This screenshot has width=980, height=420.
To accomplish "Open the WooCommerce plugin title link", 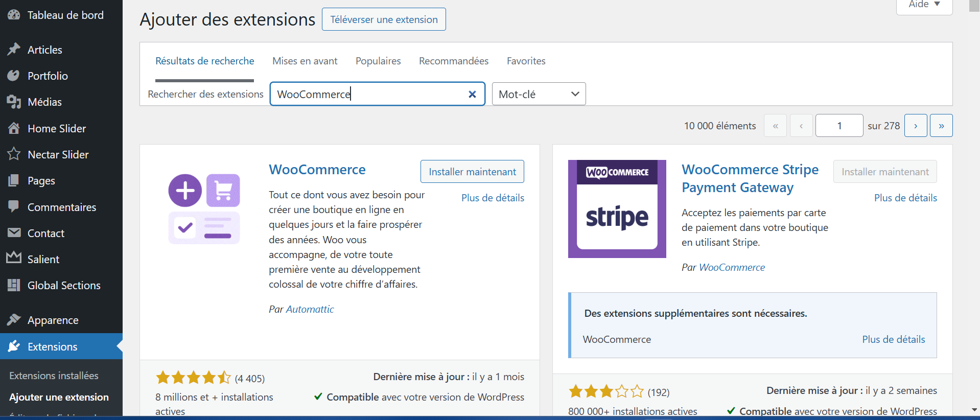I will (317, 170).
